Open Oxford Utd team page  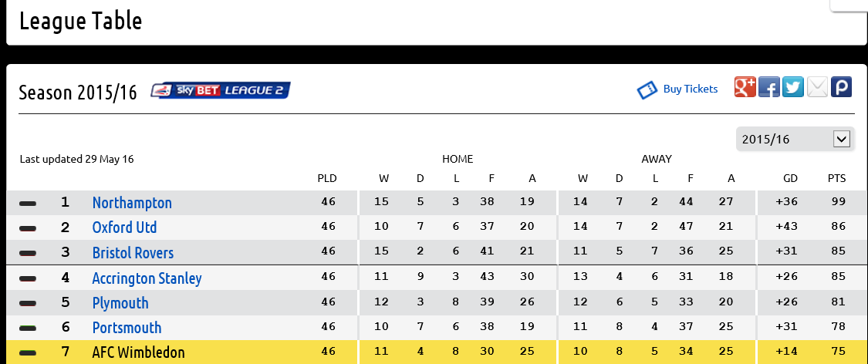point(124,228)
